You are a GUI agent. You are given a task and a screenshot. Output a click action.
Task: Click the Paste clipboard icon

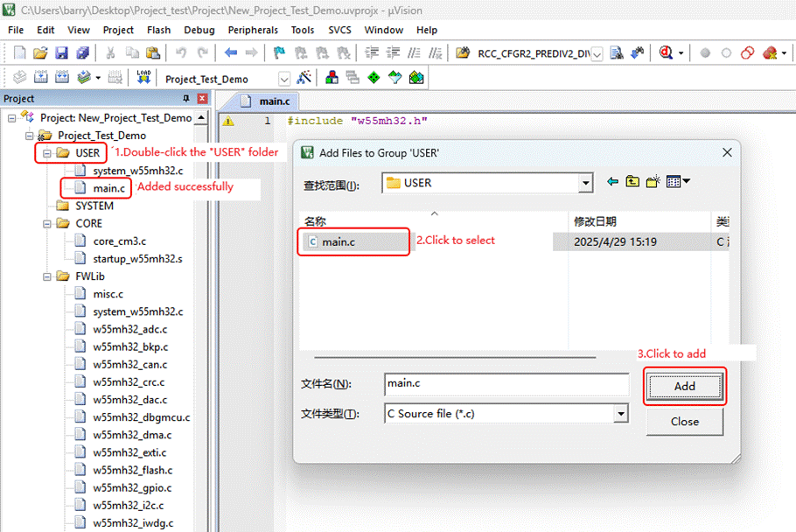[x=153, y=52]
